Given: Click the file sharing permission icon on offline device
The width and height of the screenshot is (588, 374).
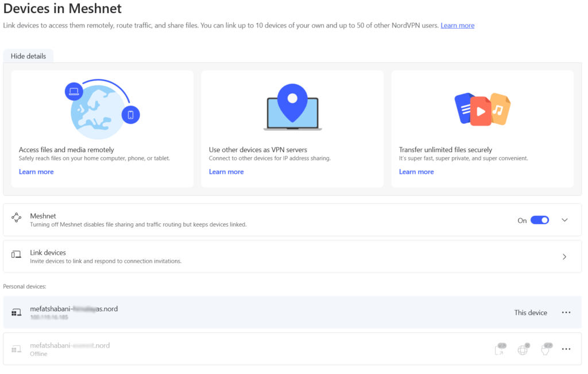Looking at the screenshot, I should click(x=500, y=349).
